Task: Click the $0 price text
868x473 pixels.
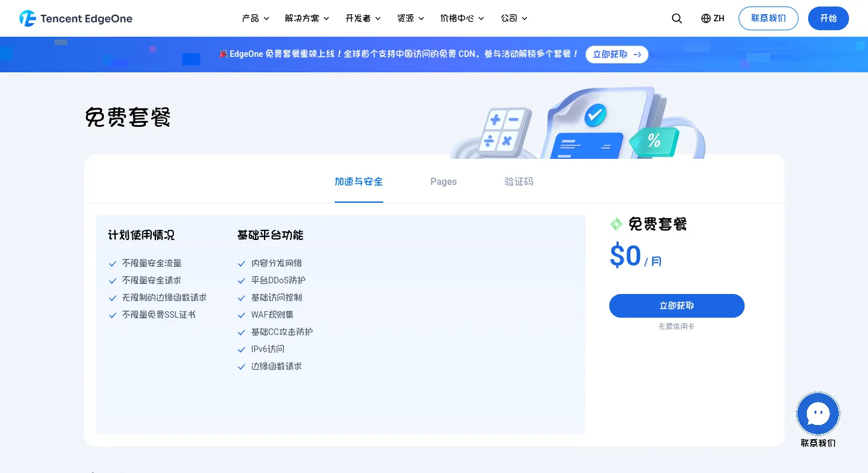Action: point(625,256)
